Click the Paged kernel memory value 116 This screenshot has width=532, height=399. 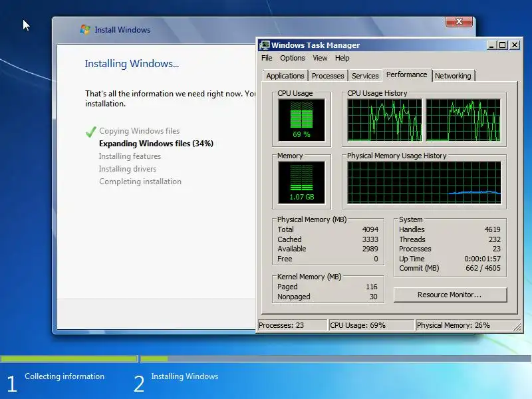372,287
